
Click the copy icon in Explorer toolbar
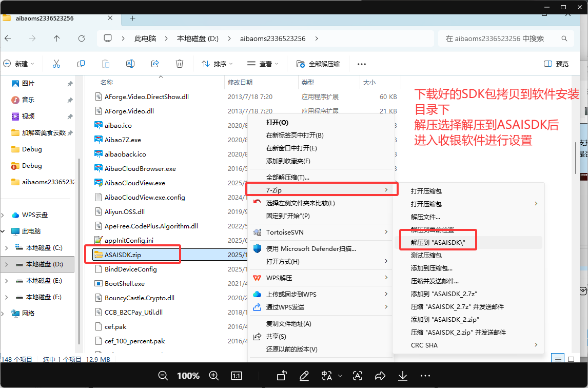tap(81, 64)
